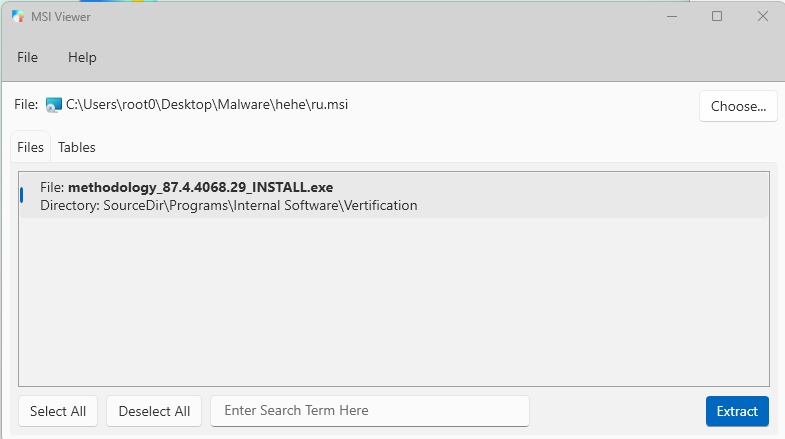Open the File menu
785x439 pixels.
pyautogui.click(x=28, y=58)
